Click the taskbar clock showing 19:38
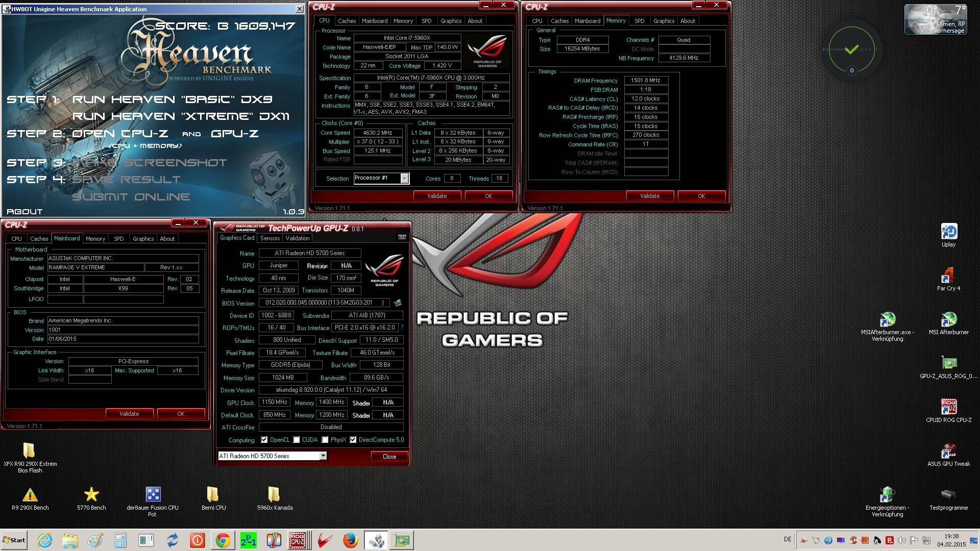This screenshot has width=980, height=551. [x=951, y=540]
